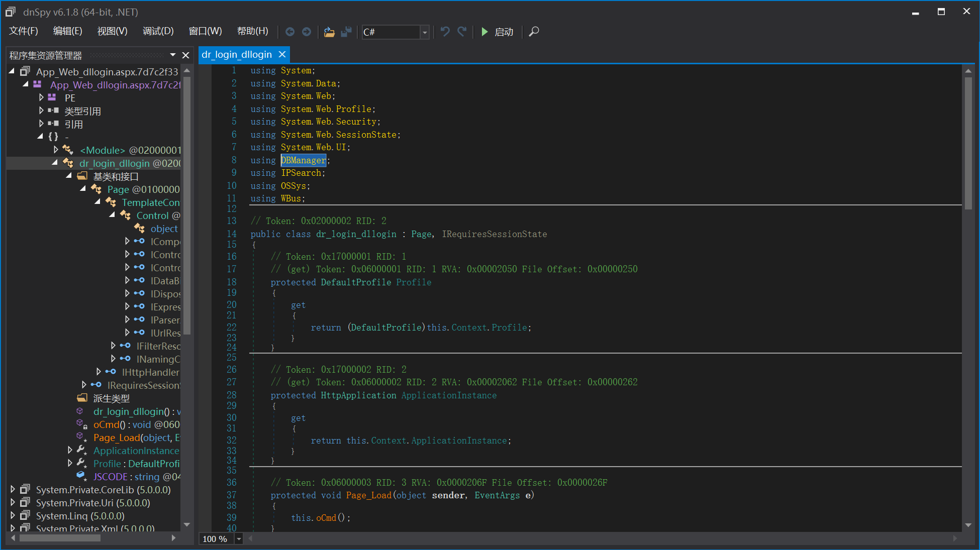Close the assembly explorer panel
Screen dimensions: 980x550
185,55
